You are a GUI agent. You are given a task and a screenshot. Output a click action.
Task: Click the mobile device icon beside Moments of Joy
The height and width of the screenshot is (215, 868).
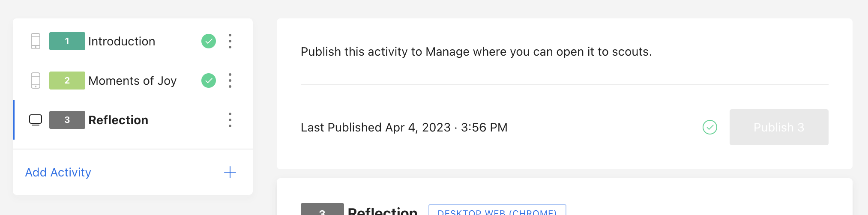36,81
